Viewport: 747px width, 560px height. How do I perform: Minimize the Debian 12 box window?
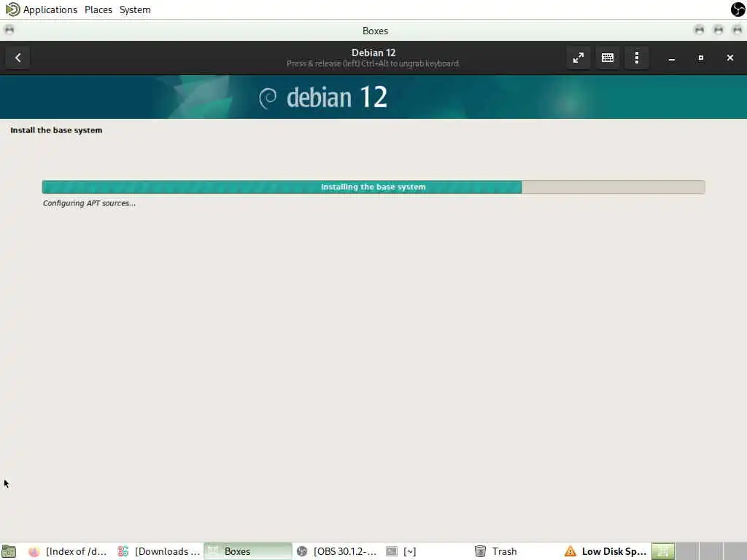672,58
